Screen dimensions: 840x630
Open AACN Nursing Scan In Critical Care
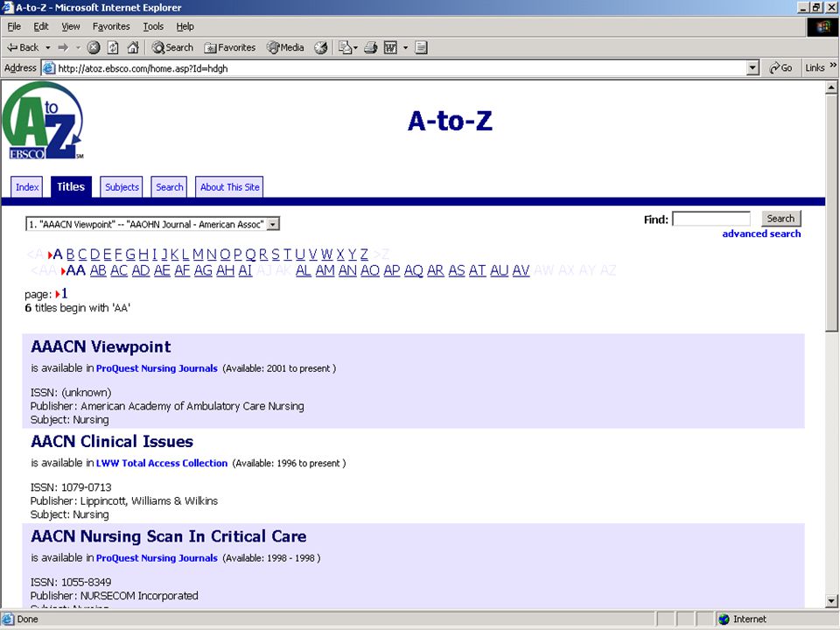click(169, 536)
